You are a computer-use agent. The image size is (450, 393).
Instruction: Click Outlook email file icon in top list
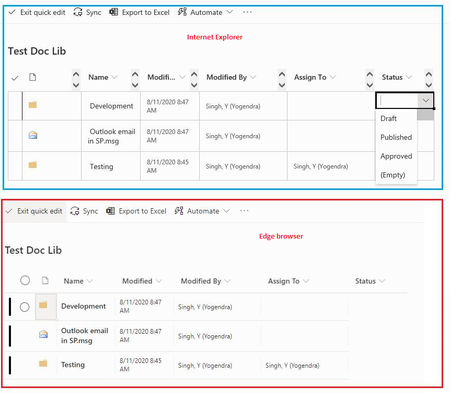33,135
